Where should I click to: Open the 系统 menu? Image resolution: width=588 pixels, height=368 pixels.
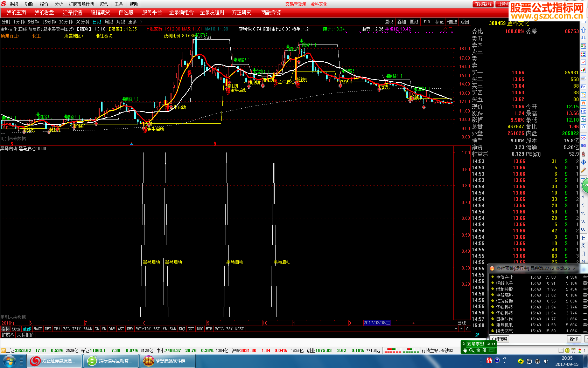14,4
